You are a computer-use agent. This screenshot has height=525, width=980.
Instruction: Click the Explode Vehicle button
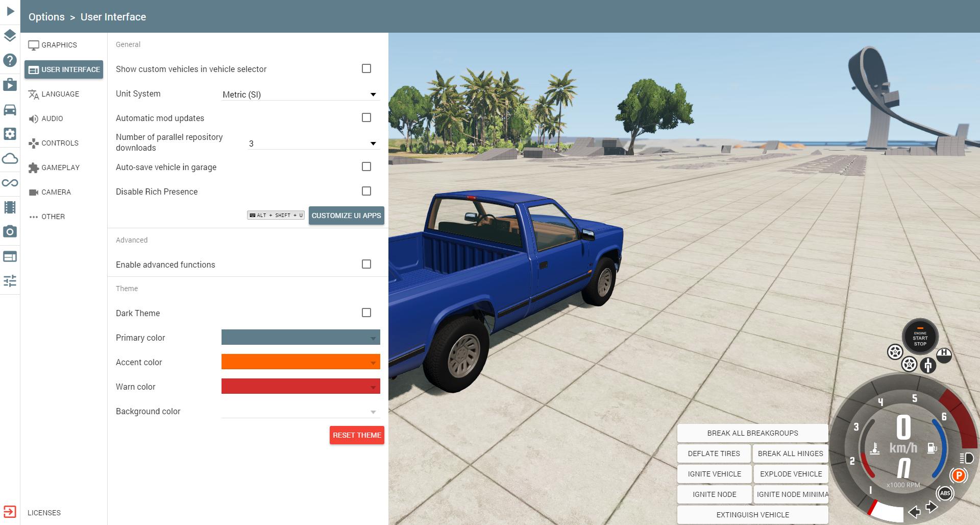coord(791,474)
